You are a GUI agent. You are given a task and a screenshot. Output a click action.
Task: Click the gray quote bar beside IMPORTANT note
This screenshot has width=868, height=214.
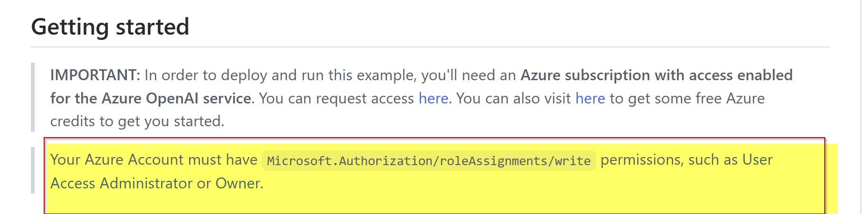click(x=33, y=97)
